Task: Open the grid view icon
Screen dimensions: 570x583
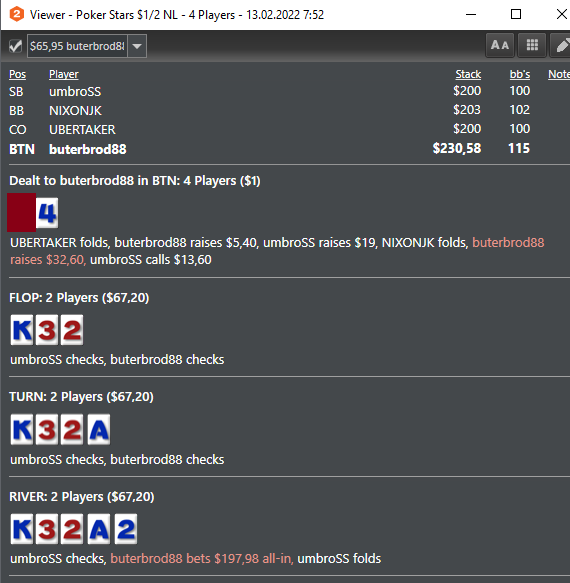Action: (532, 45)
